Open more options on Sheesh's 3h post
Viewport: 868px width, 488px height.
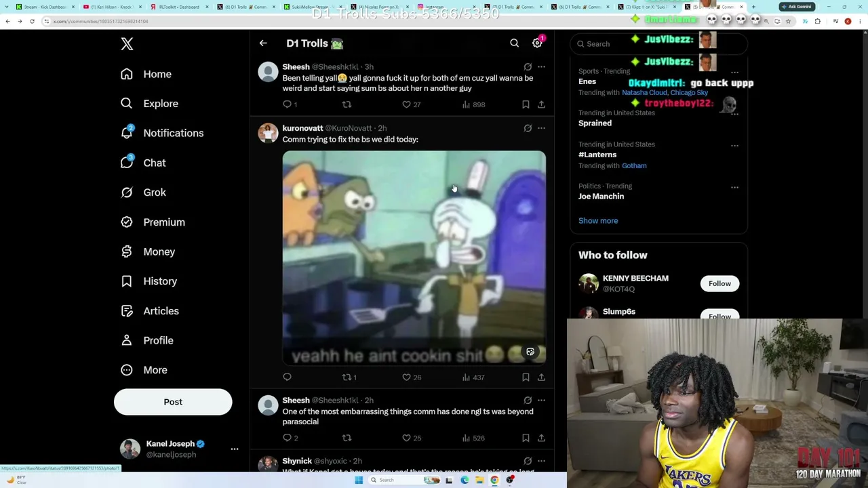click(x=541, y=67)
